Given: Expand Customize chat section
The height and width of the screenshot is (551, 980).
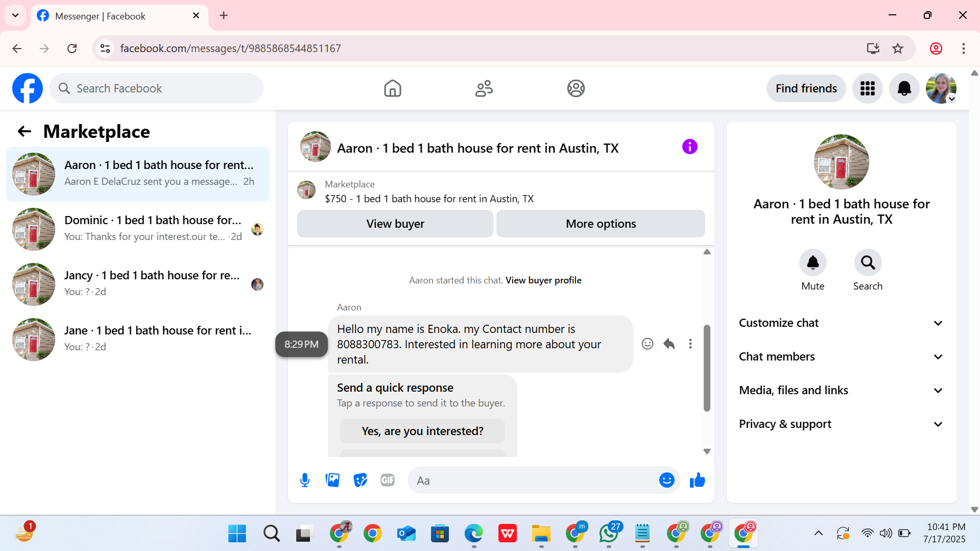Looking at the screenshot, I should (841, 323).
